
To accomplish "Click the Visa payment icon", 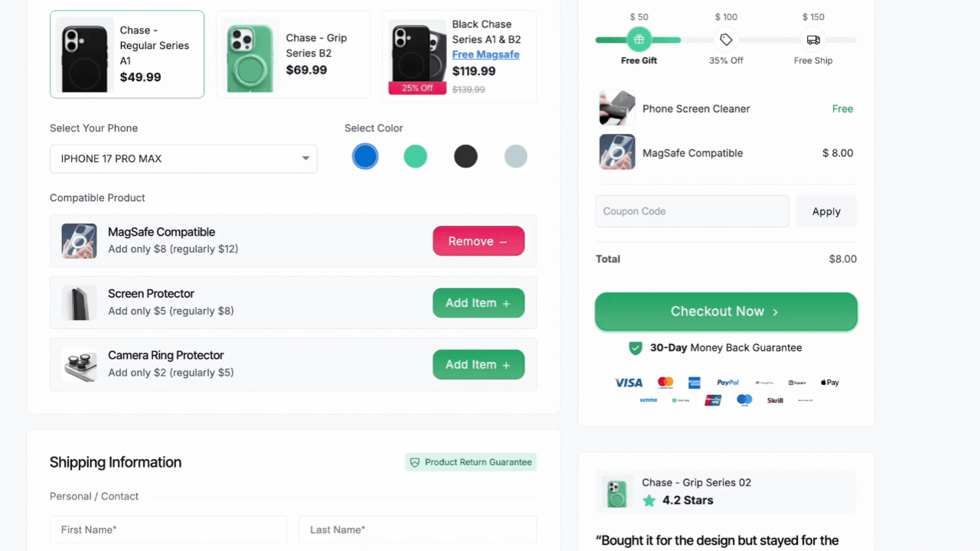I will pyautogui.click(x=629, y=383).
